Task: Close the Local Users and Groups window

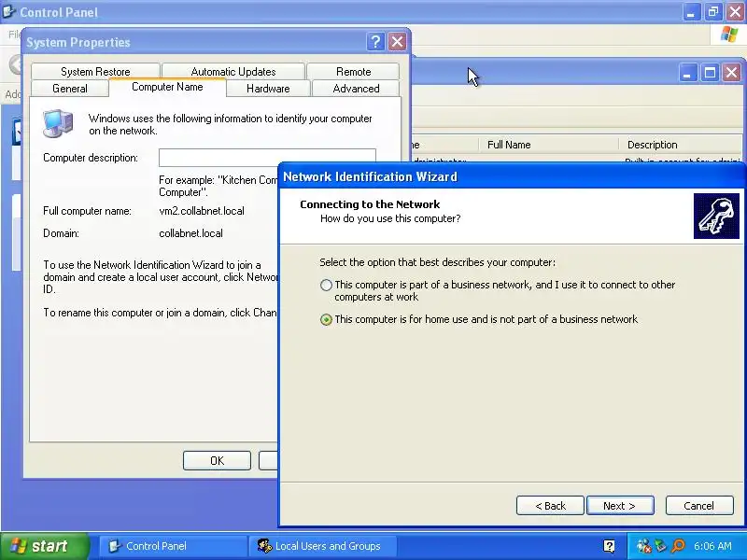Action: click(731, 73)
